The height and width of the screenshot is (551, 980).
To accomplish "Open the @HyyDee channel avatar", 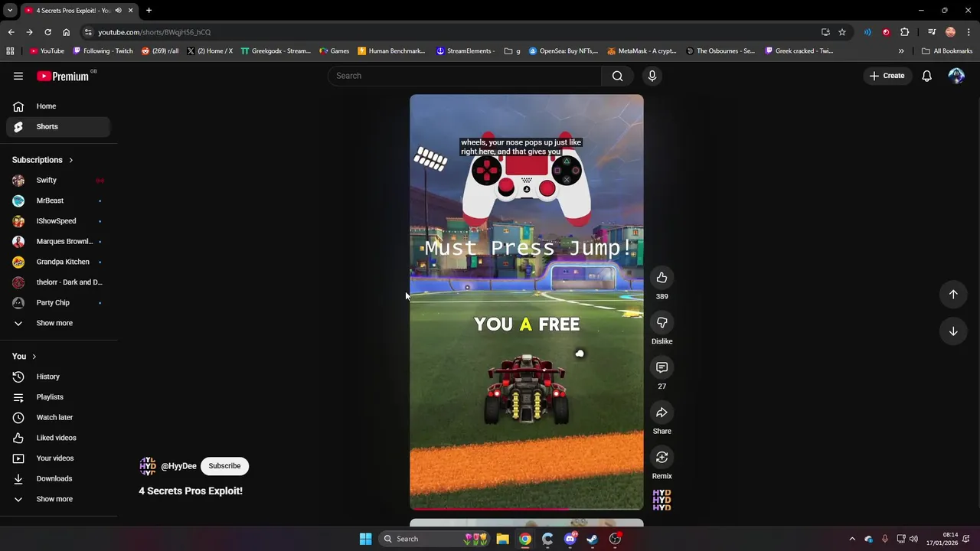I will coord(148,466).
